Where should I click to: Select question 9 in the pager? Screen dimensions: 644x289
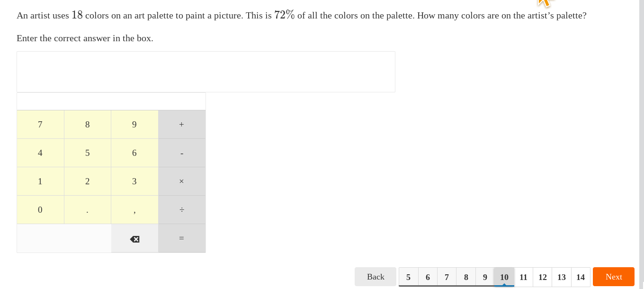485,277
